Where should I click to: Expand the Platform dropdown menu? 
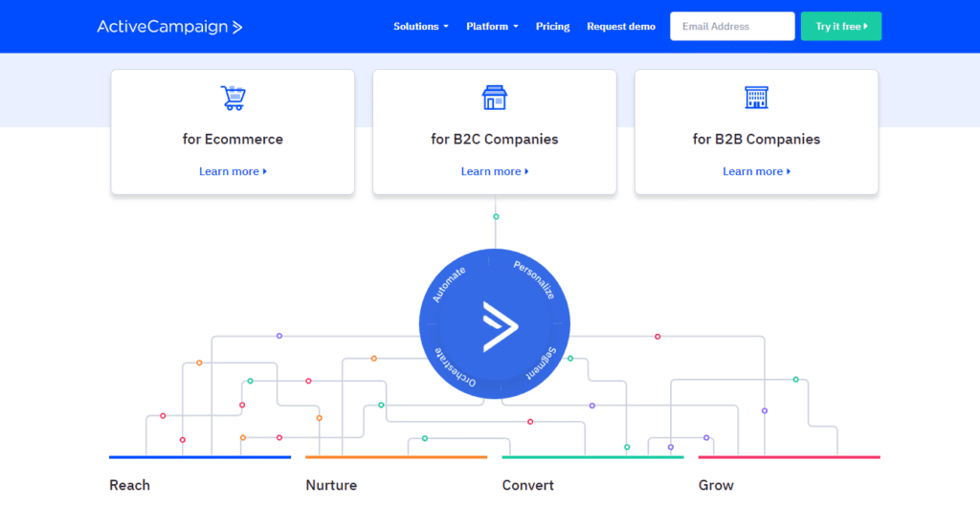pos(492,26)
